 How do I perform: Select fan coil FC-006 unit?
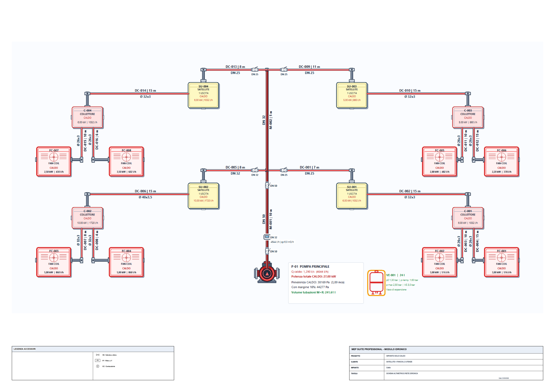point(502,162)
